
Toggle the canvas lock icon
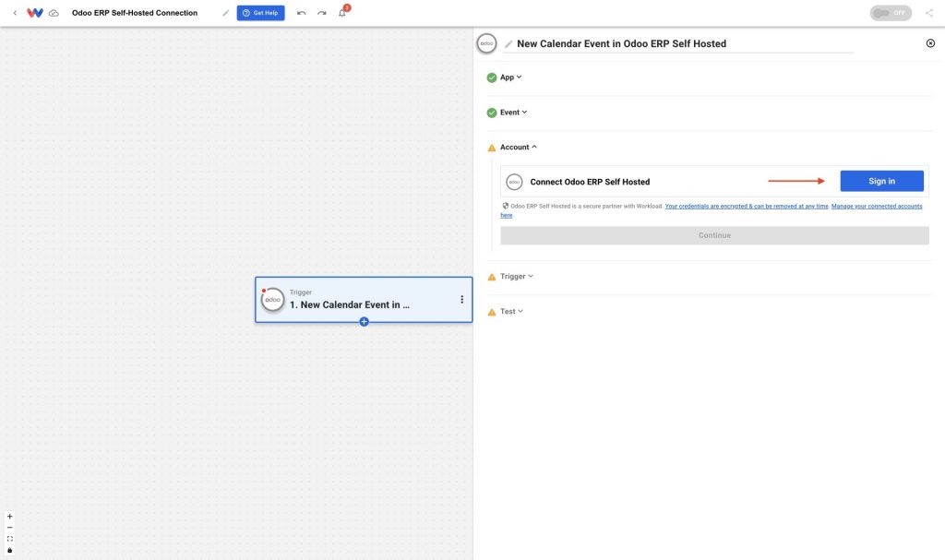(x=9, y=550)
